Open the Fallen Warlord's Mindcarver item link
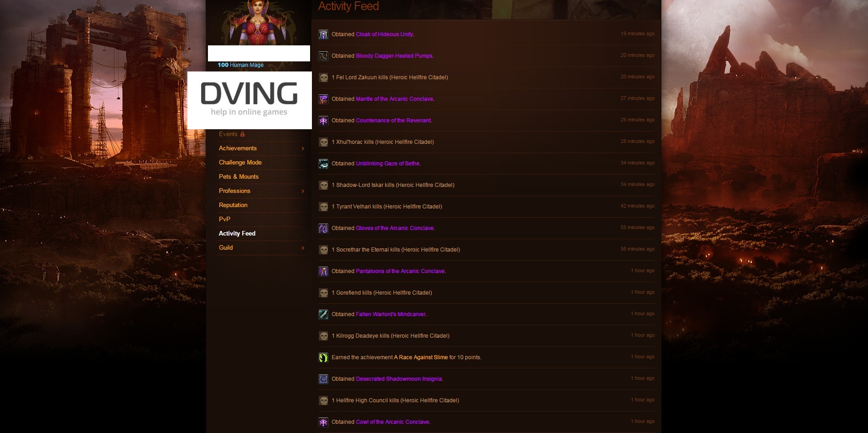 391,314
